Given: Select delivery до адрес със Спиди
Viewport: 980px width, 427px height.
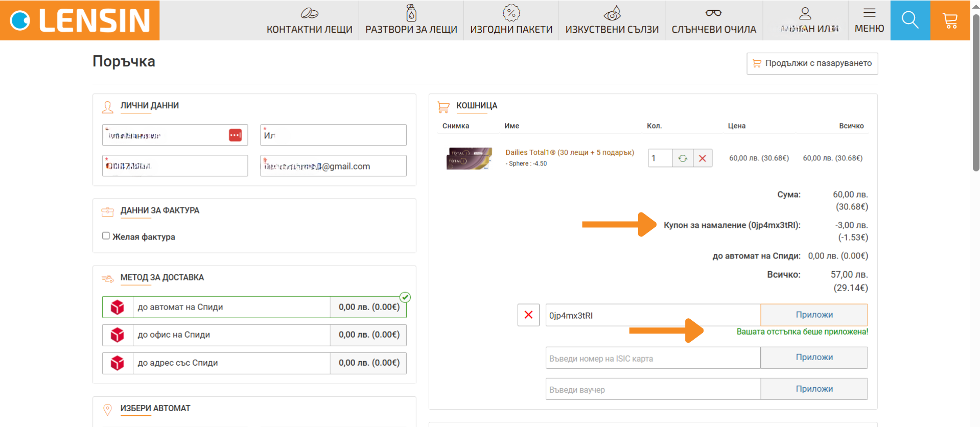Looking at the screenshot, I should 254,363.
